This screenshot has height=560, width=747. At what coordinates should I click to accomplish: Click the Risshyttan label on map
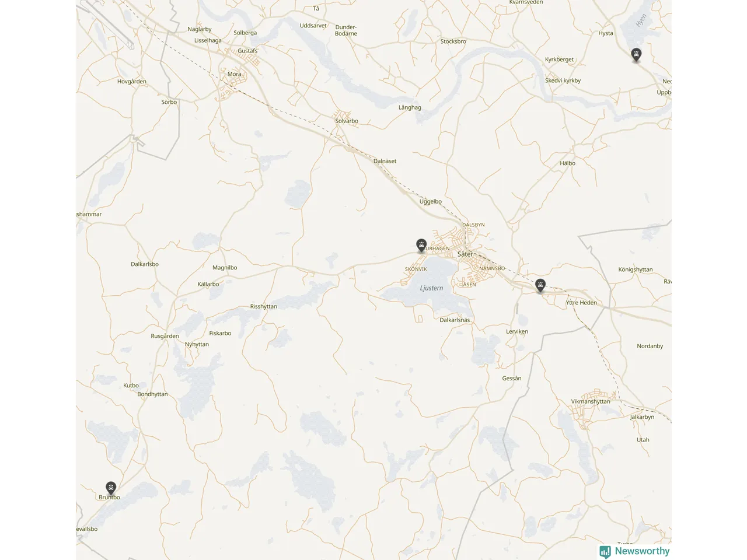click(264, 306)
